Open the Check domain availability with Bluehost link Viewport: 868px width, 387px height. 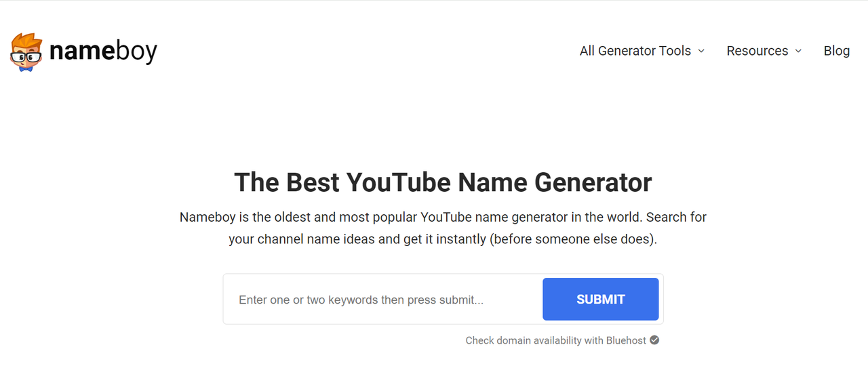(x=556, y=340)
